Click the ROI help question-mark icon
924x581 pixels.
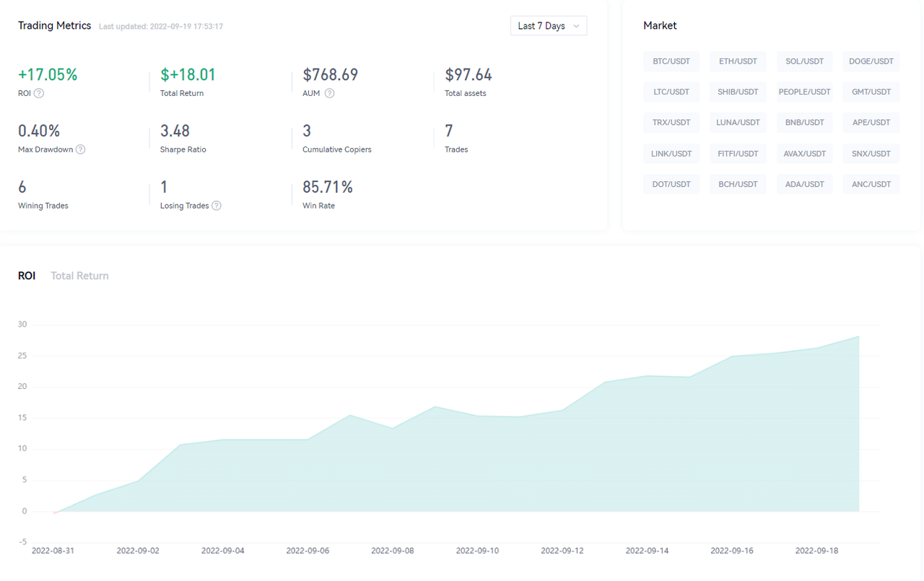point(39,93)
